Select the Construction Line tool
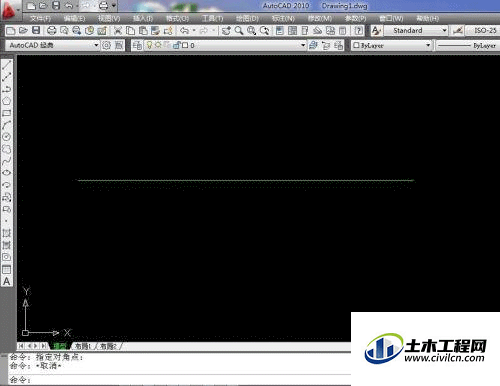 [7, 77]
